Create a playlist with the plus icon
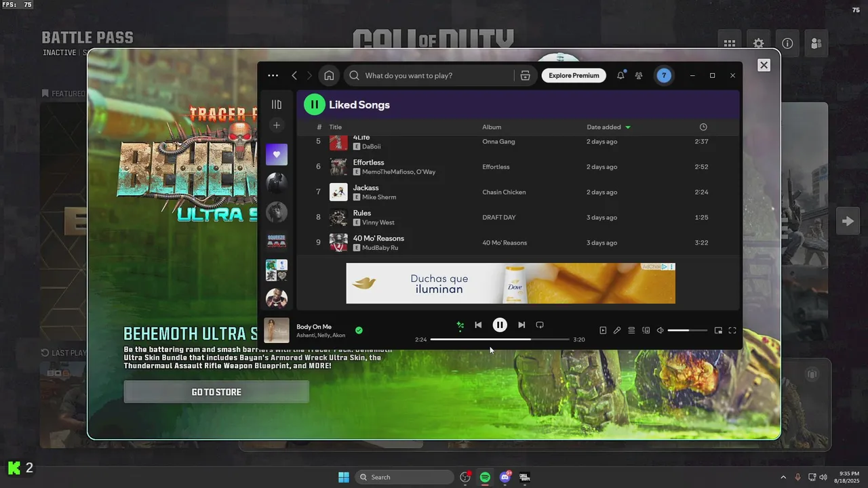 [x=277, y=125]
